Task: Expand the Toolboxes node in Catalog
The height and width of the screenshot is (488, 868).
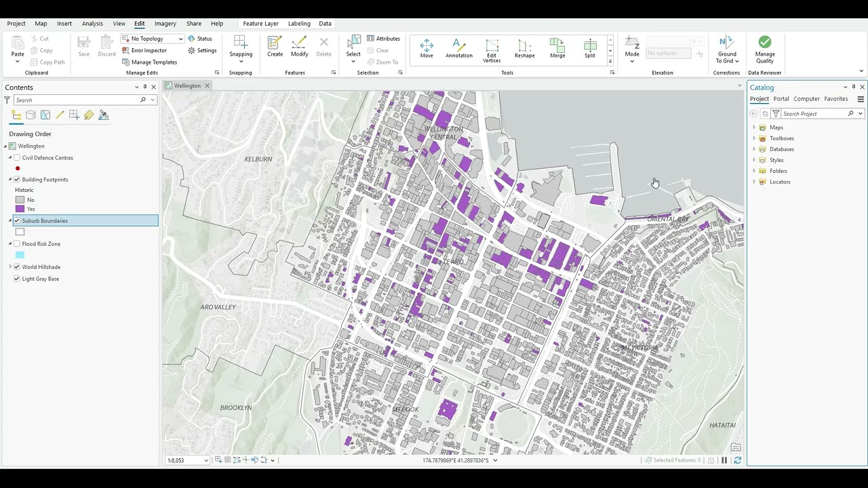Action: click(x=754, y=138)
